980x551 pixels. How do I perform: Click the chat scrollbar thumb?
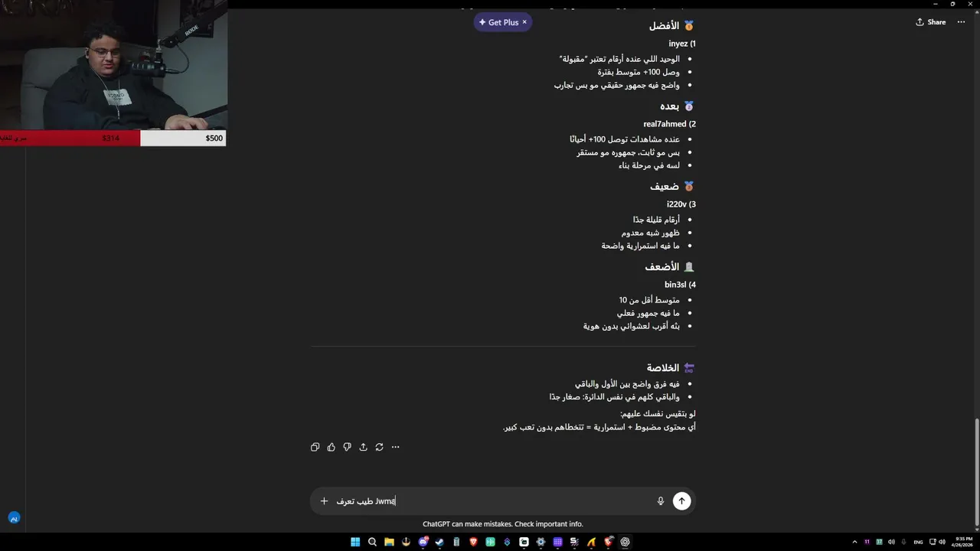point(976,472)
